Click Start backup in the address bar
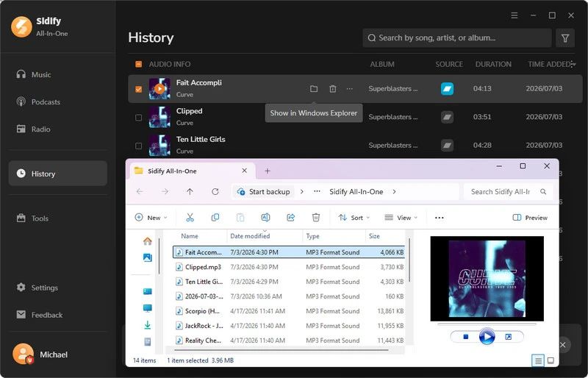The image size is (588, 378). click(x=263, y=191)
